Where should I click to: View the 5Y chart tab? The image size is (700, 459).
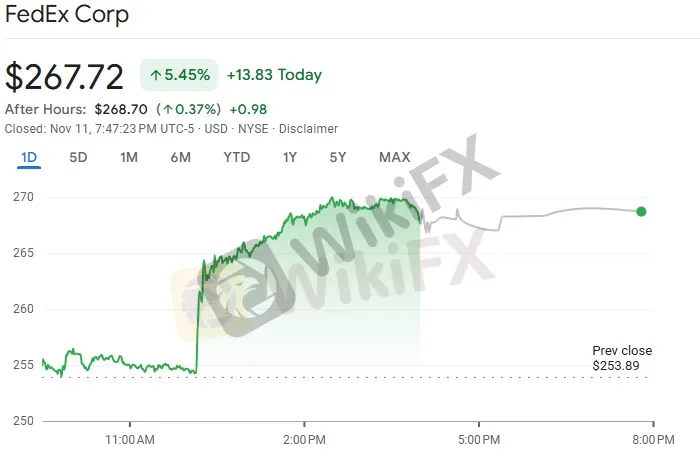pos(338,157)
